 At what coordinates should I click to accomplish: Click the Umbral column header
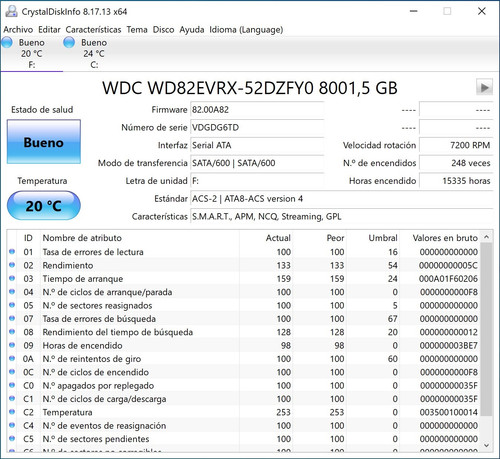pos(373,238)
